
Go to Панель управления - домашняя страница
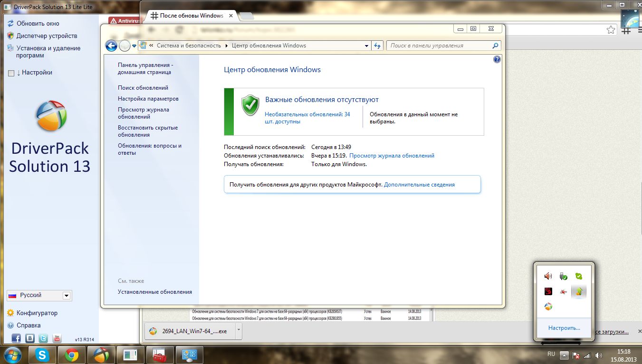[145, 68]
